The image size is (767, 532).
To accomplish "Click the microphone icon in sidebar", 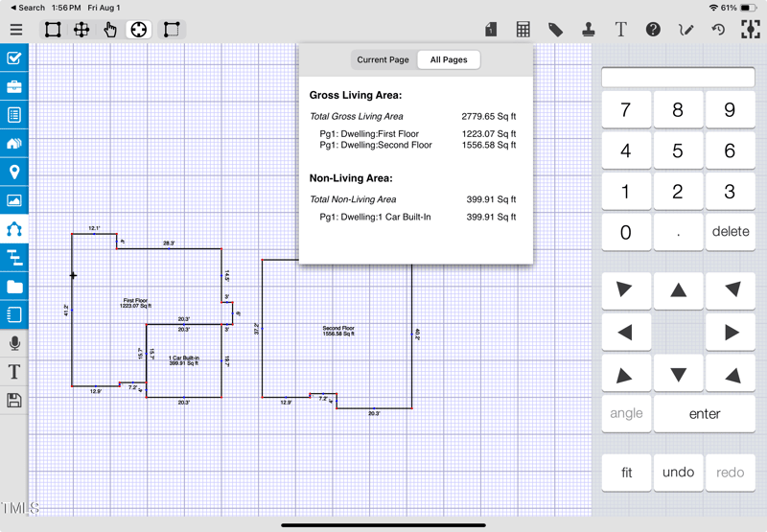I will tap(14, 343).
